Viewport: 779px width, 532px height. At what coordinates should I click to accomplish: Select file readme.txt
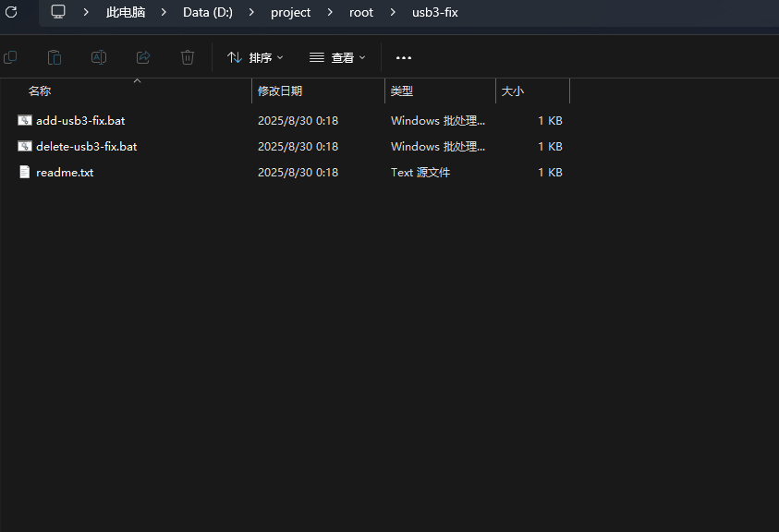pos(65,172)
